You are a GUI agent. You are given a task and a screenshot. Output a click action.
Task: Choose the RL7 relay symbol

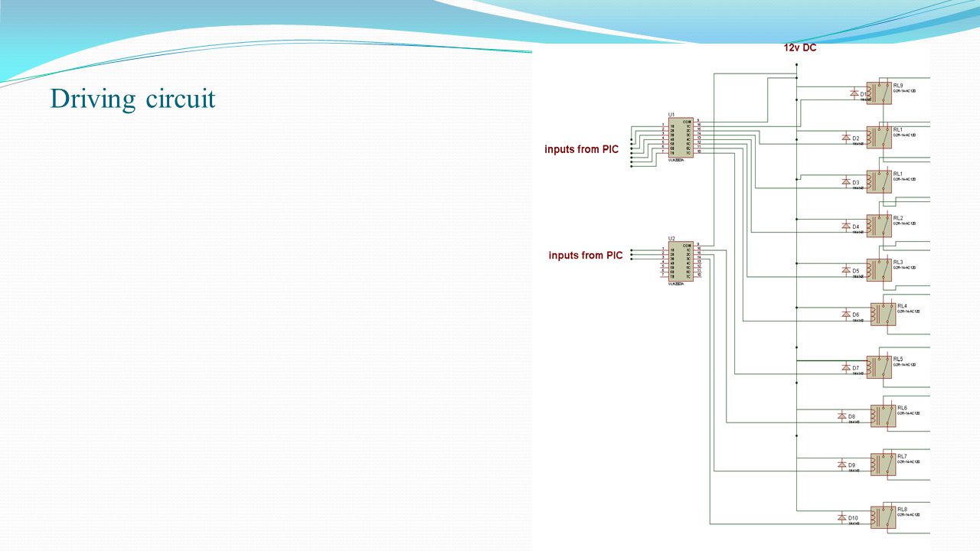coord(883,464)
